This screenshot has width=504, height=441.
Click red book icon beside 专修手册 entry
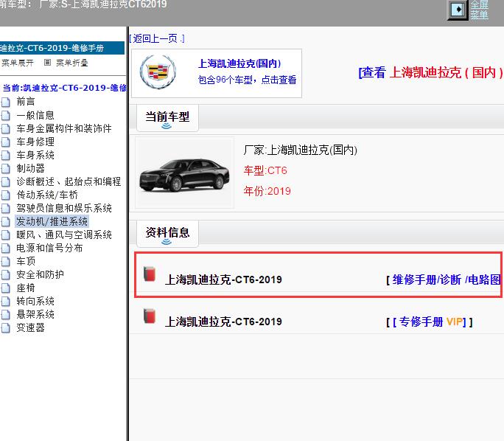click(x=150, y=316)
